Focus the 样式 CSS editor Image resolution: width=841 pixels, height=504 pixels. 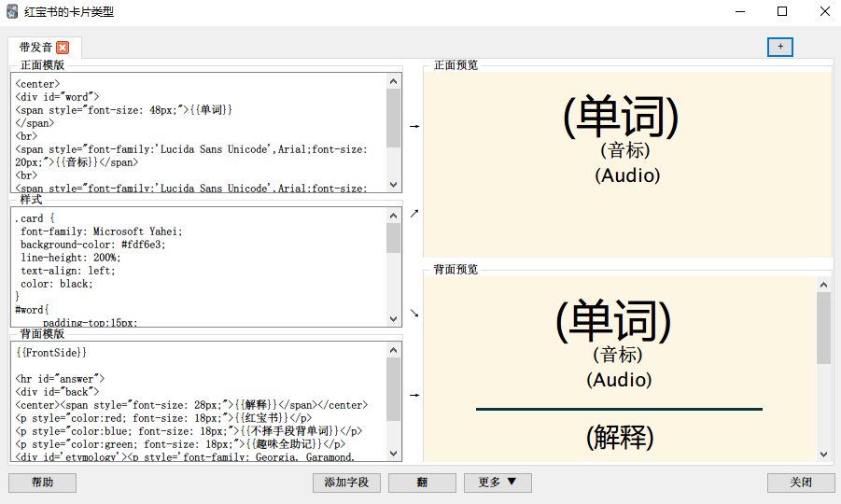click(199, 267)
